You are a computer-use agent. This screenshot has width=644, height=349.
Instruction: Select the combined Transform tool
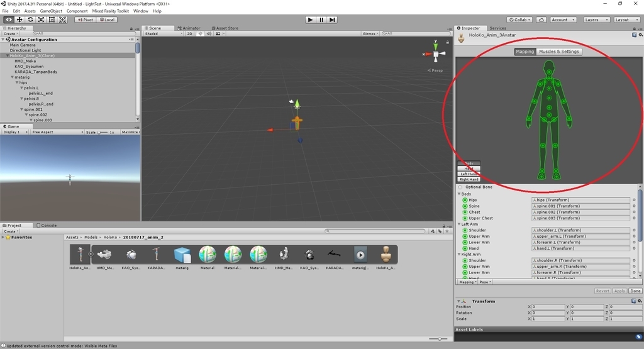point(62,19)
